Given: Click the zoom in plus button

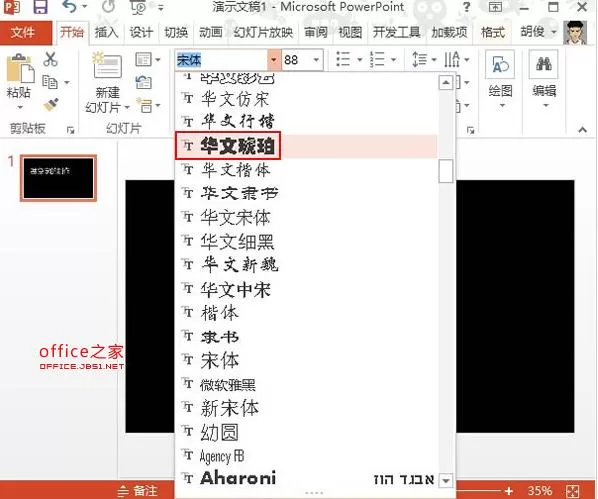Looking at the screenshot, I should tap(508, 491).
